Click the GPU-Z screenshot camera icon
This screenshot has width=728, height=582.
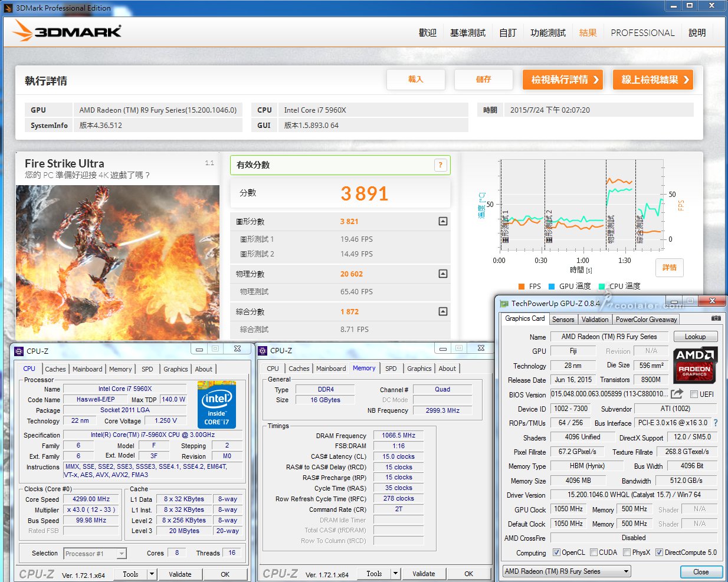[716, 318]
